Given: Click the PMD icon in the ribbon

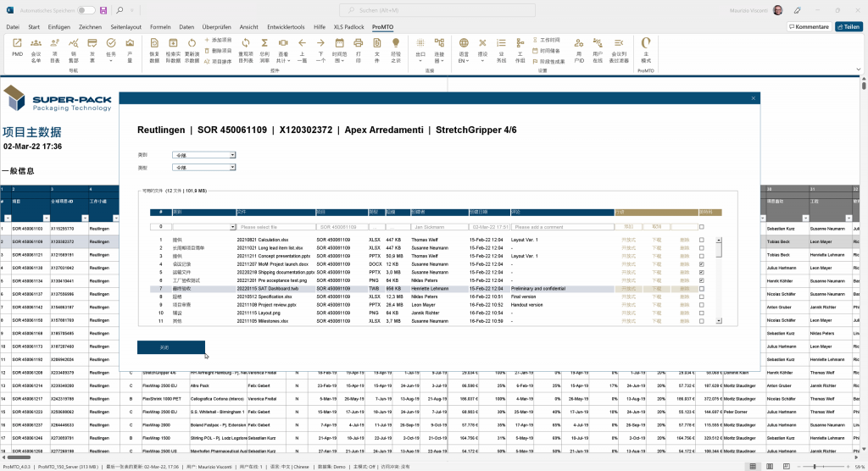Looking at the screenshot, I should tap(17, 47).
